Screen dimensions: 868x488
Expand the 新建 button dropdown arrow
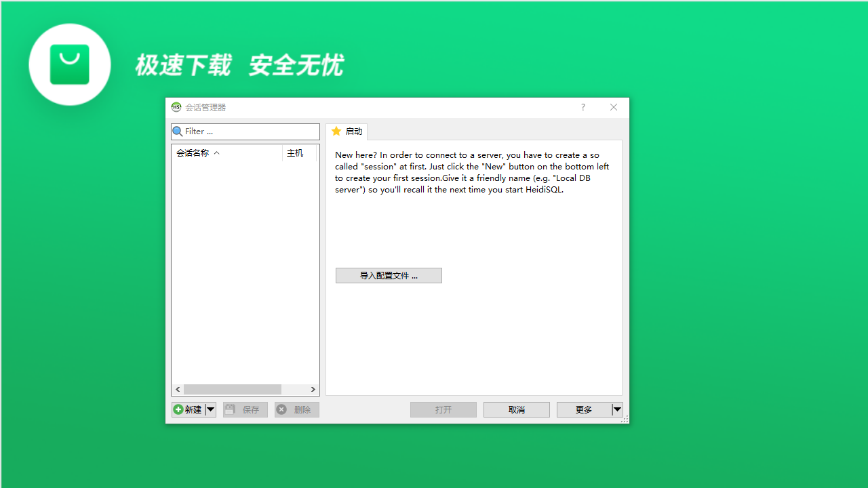coord(210,409)
